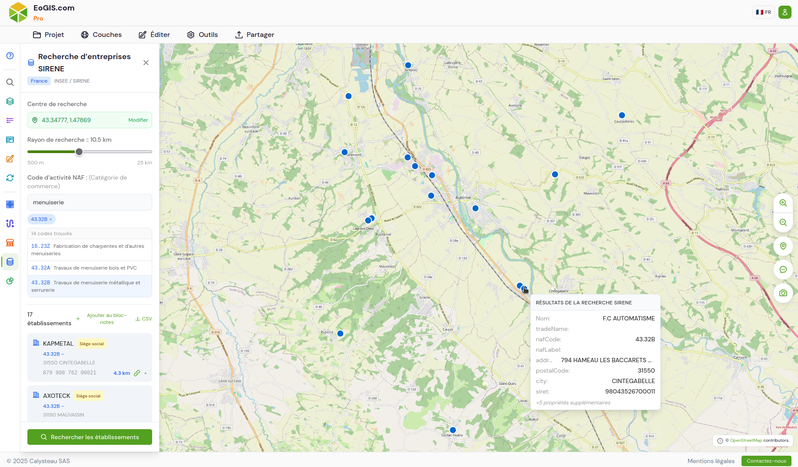
Task: Expand the Projet menu
Action: coord(48,35)
